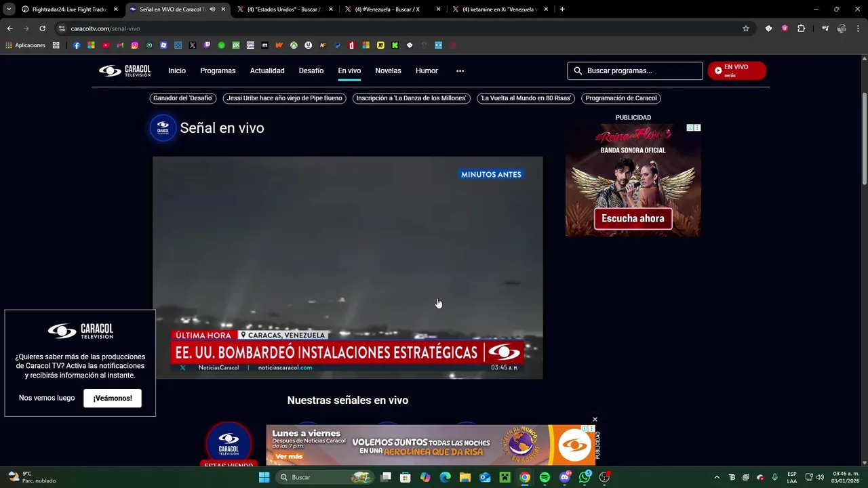The height and width of the screenshot is (488, 868).
Task: Open the Humor section
Action: coord(427,70)
